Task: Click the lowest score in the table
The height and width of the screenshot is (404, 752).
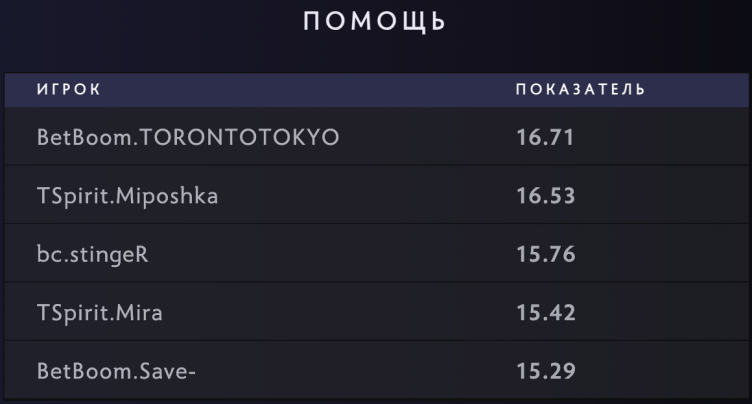Action: [x=545, y=372]
